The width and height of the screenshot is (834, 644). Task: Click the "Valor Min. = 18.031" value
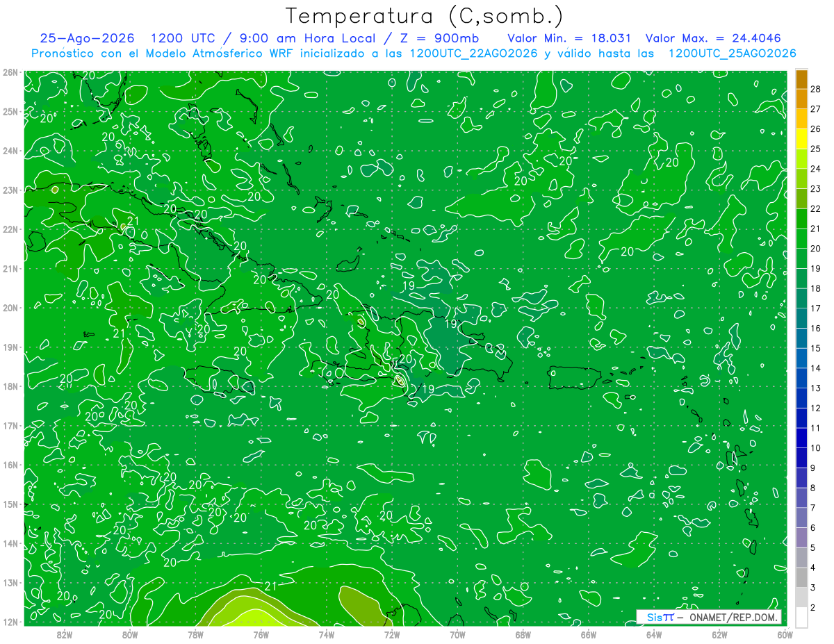pyautogui.click(x=569, y=38)
